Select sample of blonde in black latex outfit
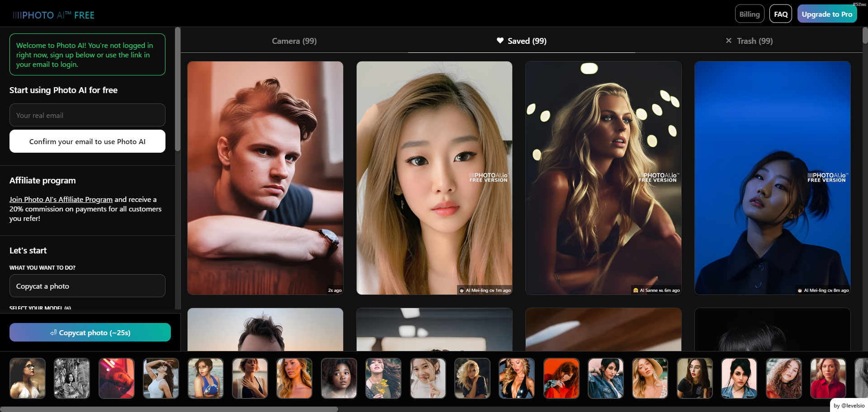This screenshot has width=868, height=412. point(517,378)
